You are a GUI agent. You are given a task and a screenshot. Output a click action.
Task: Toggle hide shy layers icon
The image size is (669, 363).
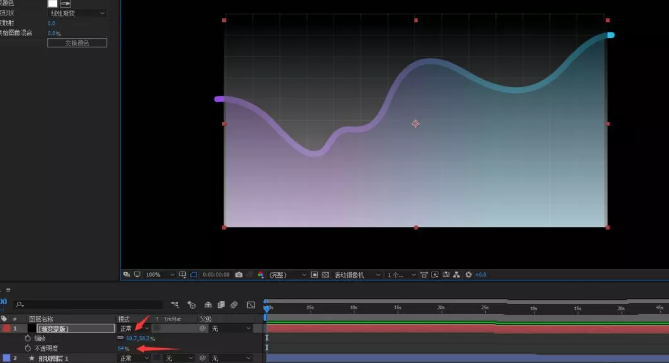click(x=208, y=305)
